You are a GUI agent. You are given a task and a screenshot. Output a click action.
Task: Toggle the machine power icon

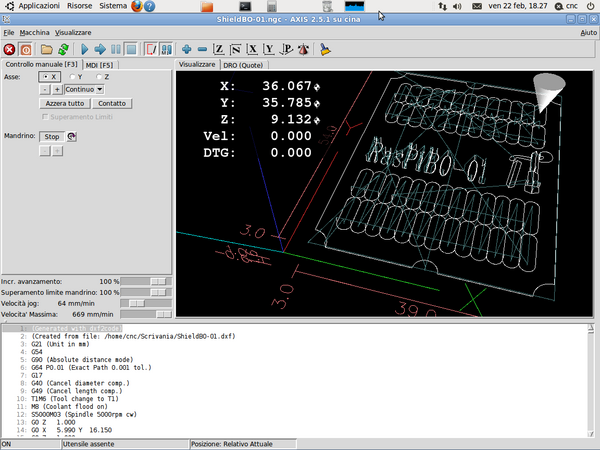pos(26,48)
